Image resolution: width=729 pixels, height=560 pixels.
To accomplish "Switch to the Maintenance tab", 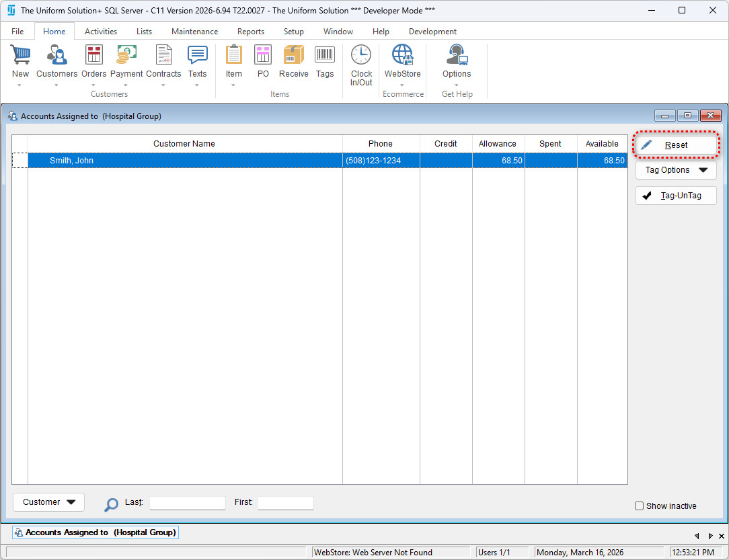I will (194, 32).
